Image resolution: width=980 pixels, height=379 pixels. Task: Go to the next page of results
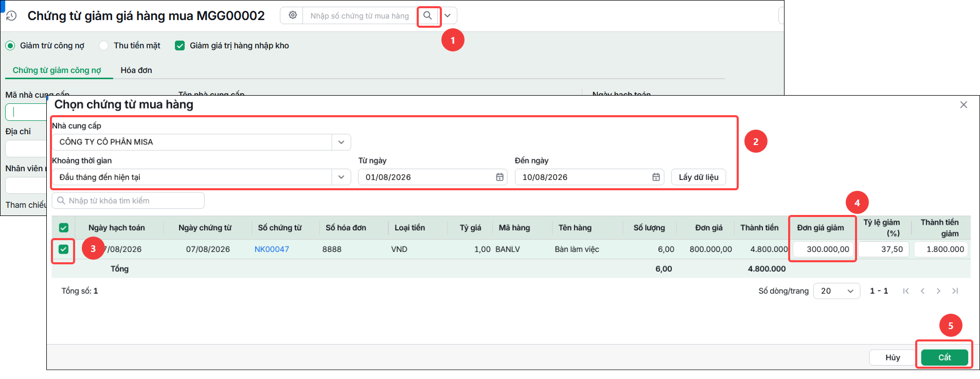point(939,291)
